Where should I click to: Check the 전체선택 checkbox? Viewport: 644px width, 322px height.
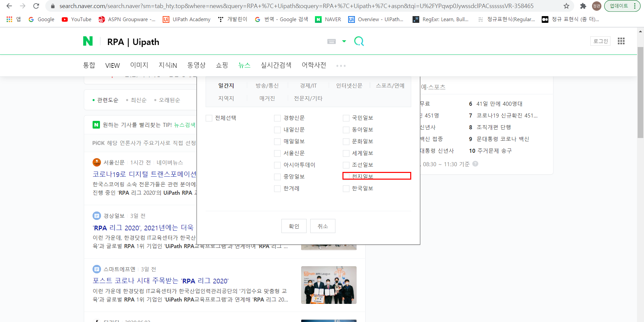point(209,118)
